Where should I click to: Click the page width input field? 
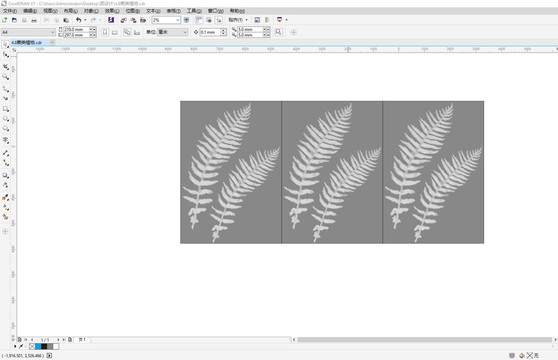click(x=76, y=30)
